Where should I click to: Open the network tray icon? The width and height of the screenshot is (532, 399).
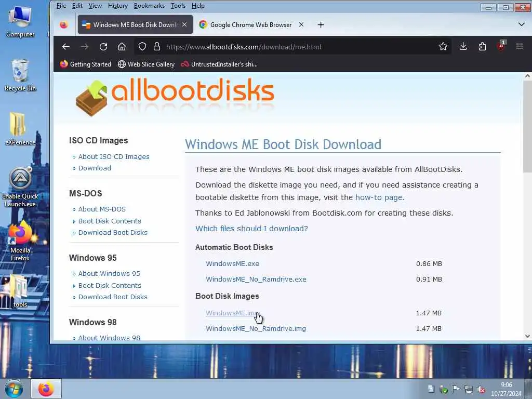coord(469,389)
